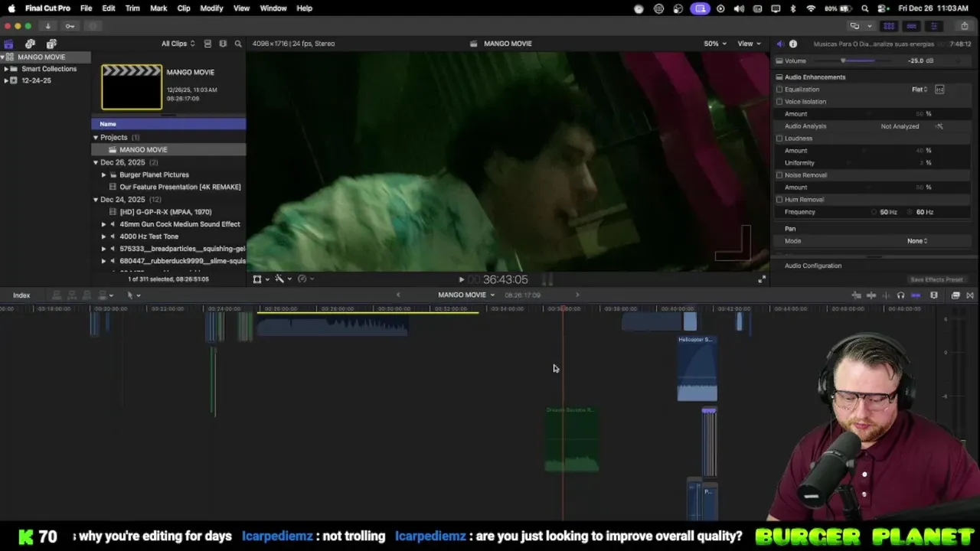Open the Trim menu

coord(132,8)
